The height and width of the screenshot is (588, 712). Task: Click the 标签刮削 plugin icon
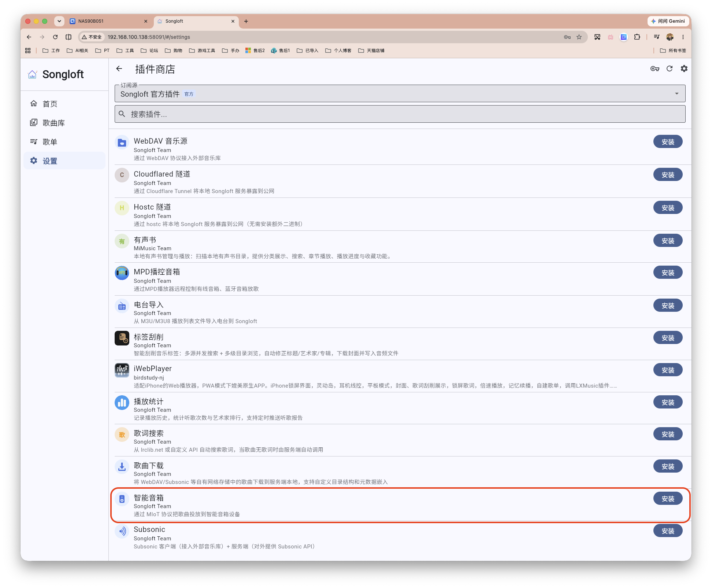click(122, 338)
